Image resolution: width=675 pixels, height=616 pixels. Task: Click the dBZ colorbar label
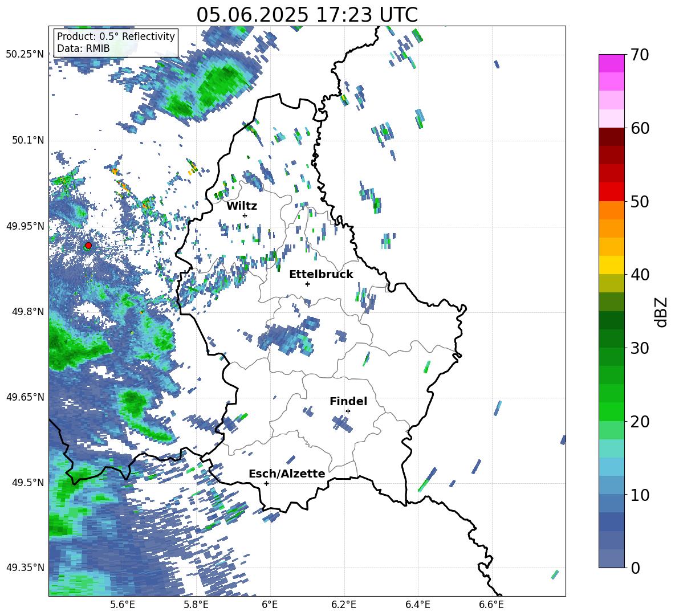pyautogui.click(x=661, y=312)
